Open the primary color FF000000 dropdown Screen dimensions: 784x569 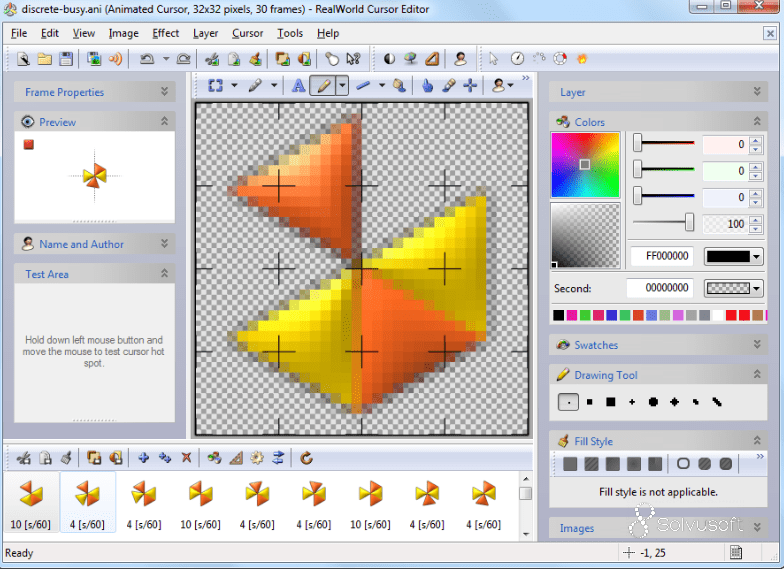[x=756, y=256]
